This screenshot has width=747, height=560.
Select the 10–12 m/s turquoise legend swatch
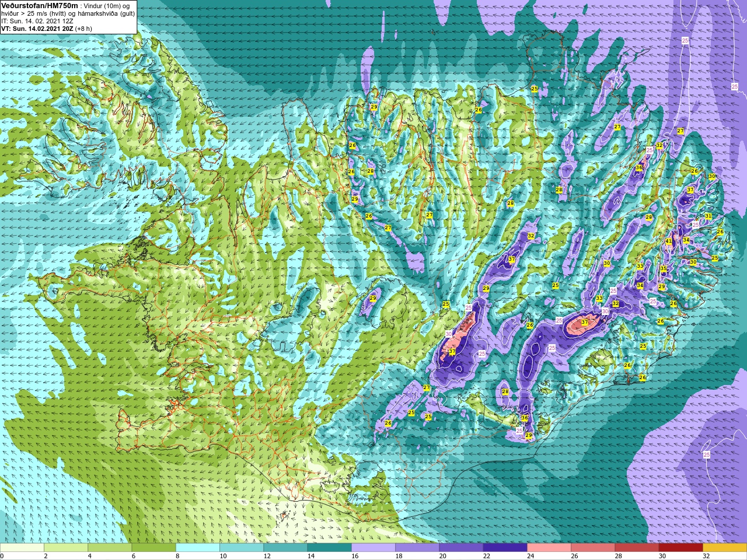click(x=242, y=548)
